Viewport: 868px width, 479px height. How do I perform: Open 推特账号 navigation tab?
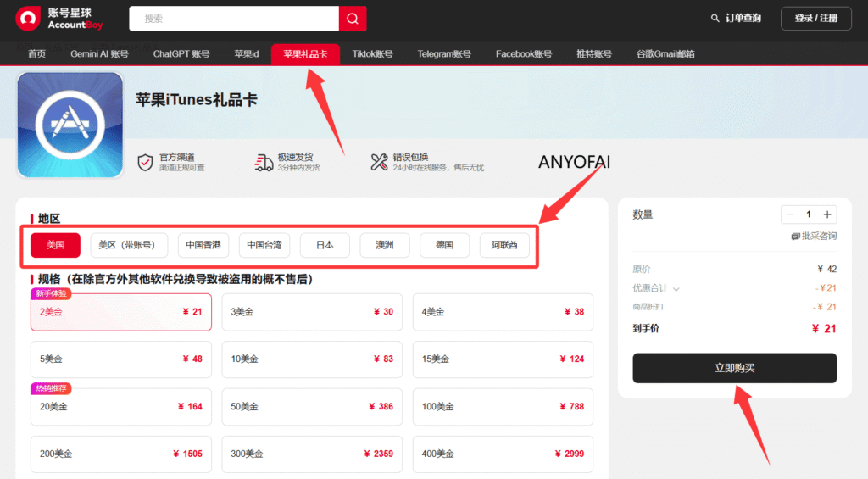click(594, 54)
